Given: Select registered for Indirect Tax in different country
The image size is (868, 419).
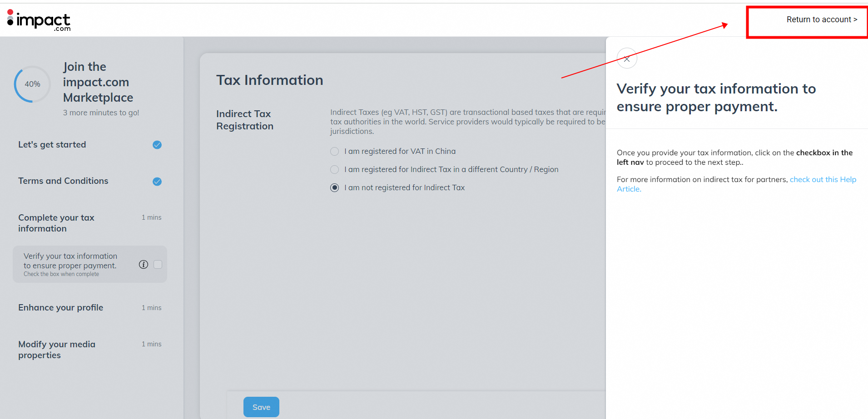Looking at the screenshot, I should tap(335, 170).
